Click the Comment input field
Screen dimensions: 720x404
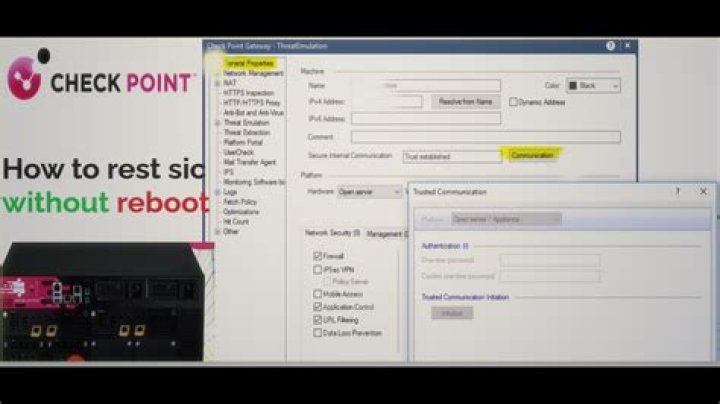tap(485, 137)
